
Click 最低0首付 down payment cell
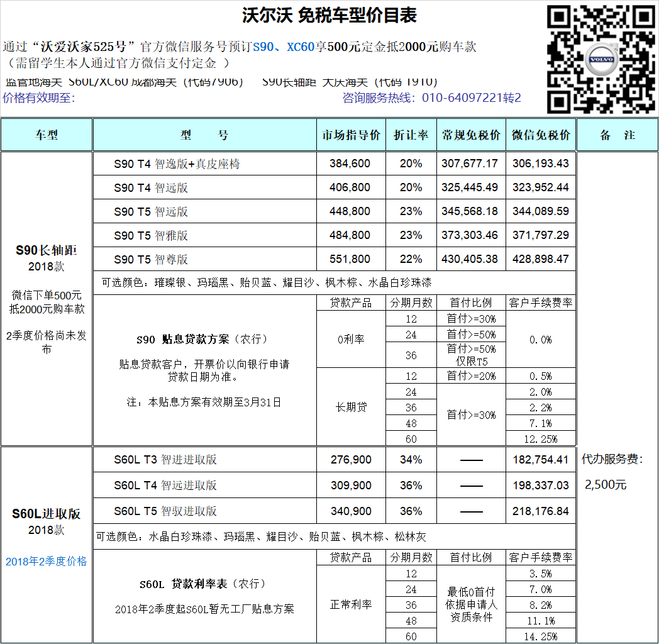(x=471, y=604)
